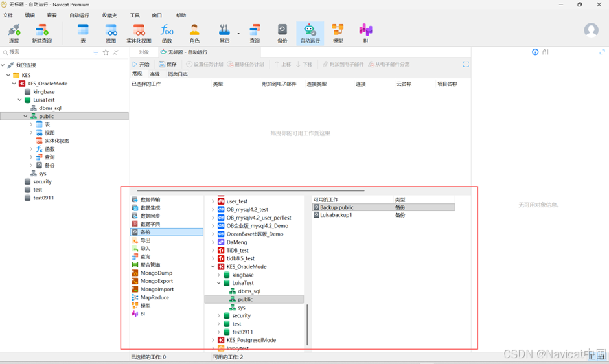Click the 开始 (Start) button
This screenshot has height=364, width=609.
[141, 65]
